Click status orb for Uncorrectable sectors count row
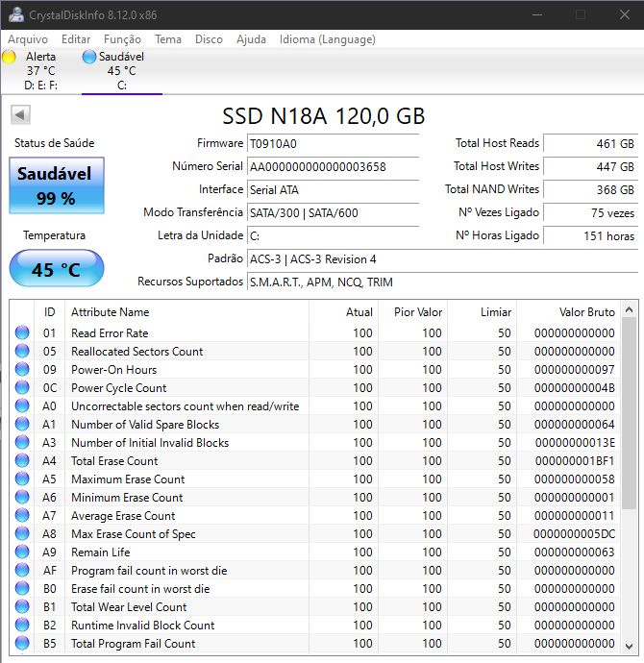Image resolution: width=644 pixels, height=663 pixels. coord(22,405)
